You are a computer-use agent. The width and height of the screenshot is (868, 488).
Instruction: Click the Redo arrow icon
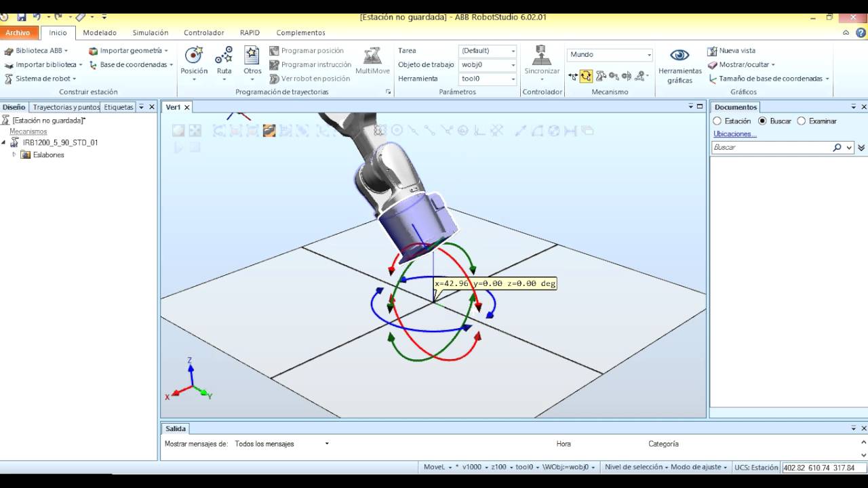click(x=58, y=16)
